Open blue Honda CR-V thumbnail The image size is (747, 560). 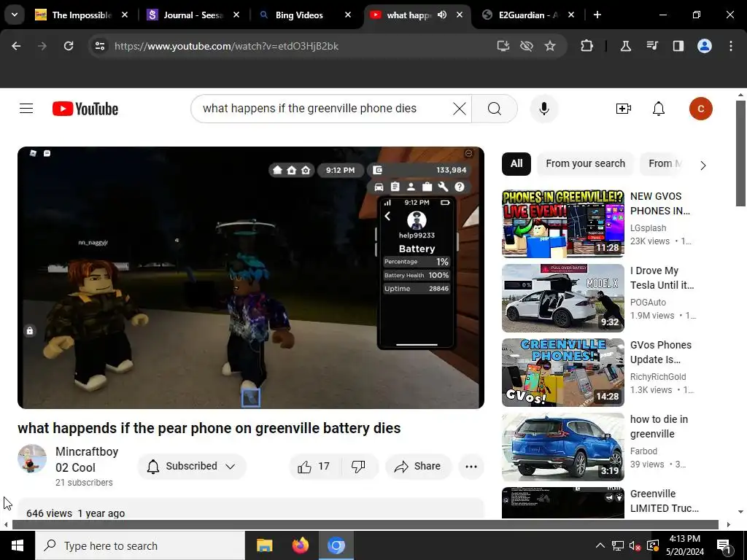pyautogui.click(x=562, y=447)
